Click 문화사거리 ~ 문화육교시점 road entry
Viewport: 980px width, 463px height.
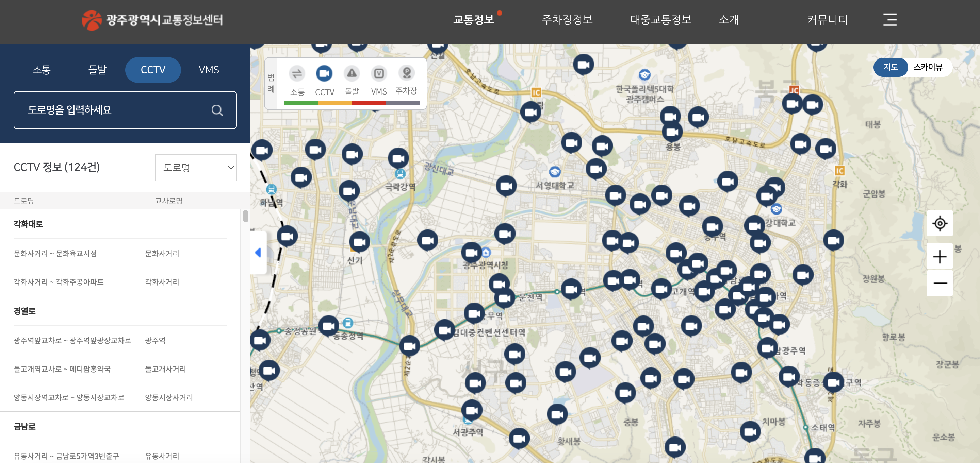point(55,254)
